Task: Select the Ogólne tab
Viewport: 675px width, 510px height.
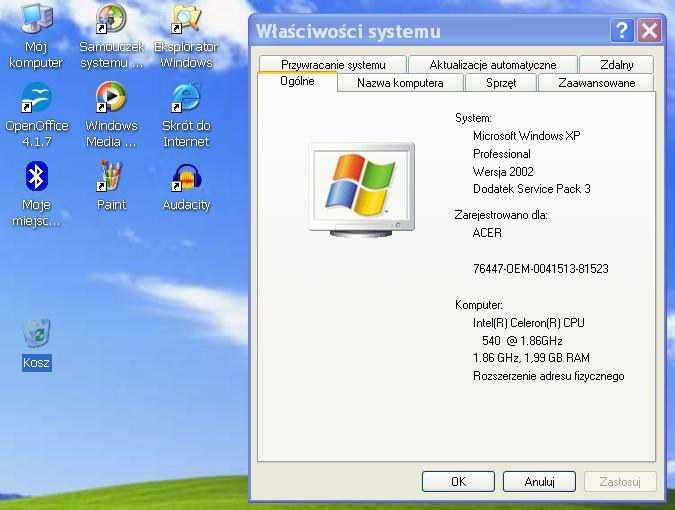Action: click(297, 81)
